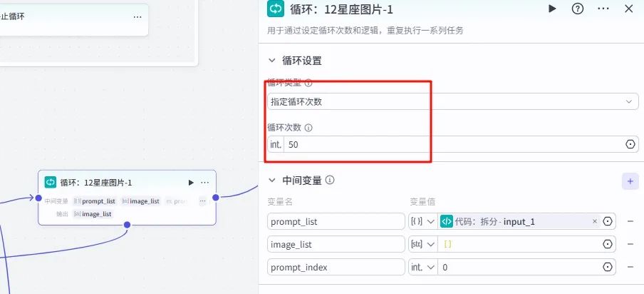Edit the prompt_list variable name
This screenshot has height=294, width=644.
click(x=336, y=222)
